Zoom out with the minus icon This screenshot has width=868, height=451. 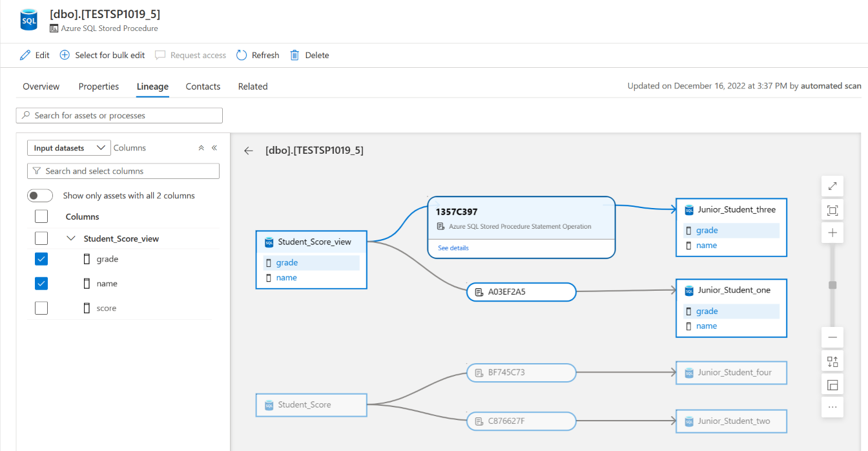click(832, 337)
